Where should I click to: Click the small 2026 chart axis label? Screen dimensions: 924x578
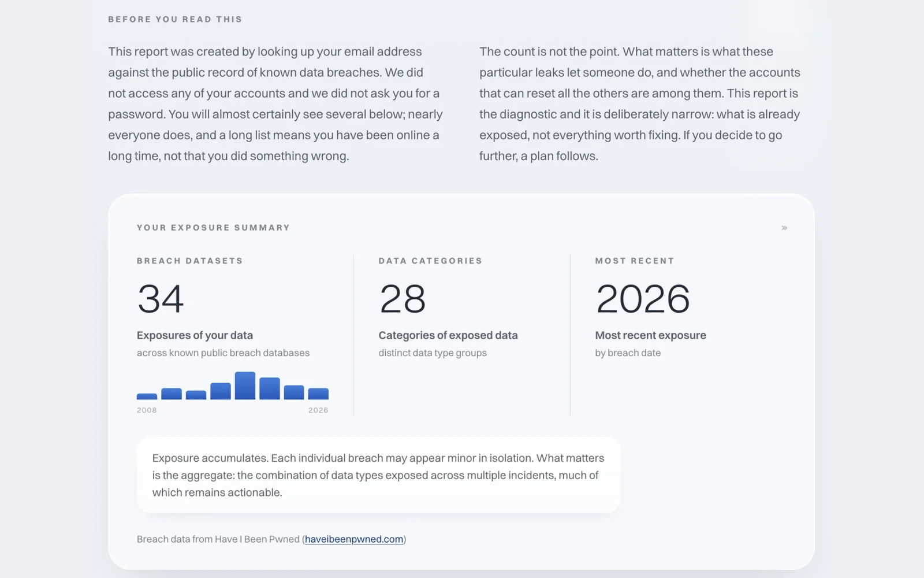(x=318, y=410)
